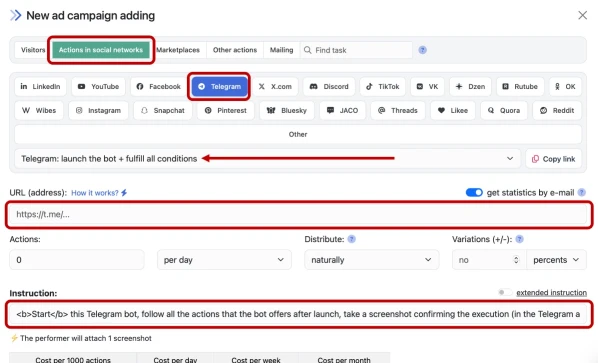Click the variations value stepper arrows
This screenshot has width=598, height=363.
click(516, 260)
